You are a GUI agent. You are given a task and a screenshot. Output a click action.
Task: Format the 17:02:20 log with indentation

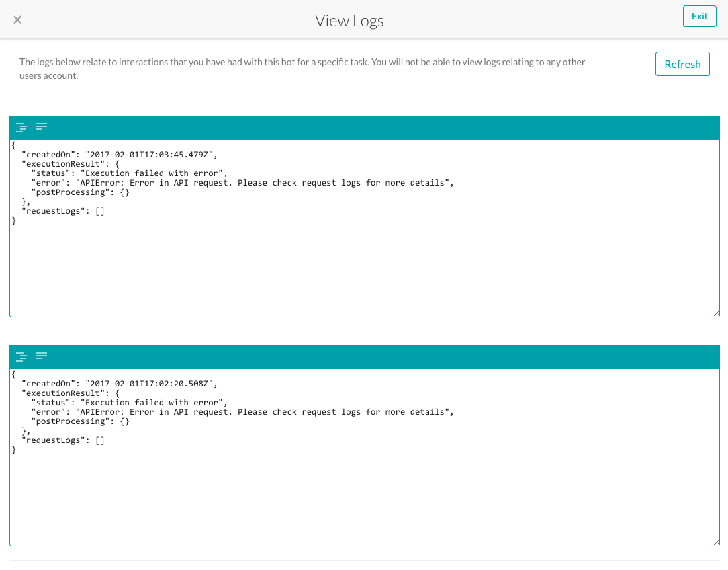[21, 356]
